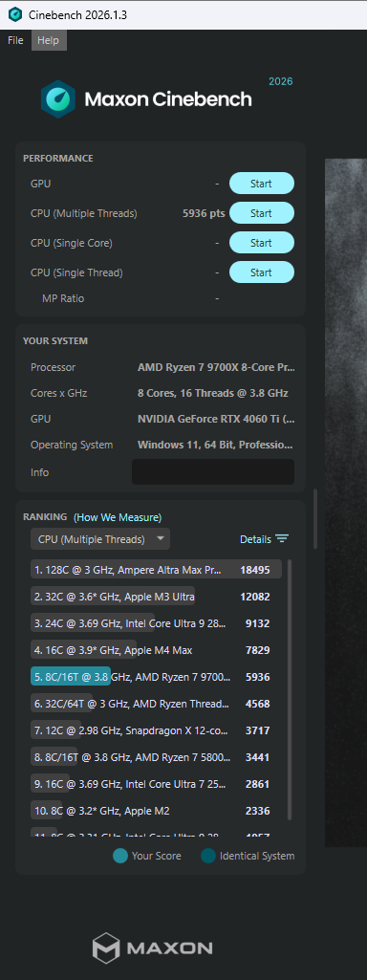Select the AMD Ryzen 7 5800 row
Screen dimensions: 367x980
pos(157,757)
